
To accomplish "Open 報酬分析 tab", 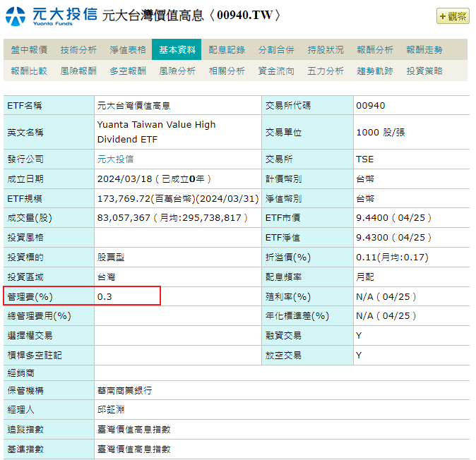I will [375, 49].
